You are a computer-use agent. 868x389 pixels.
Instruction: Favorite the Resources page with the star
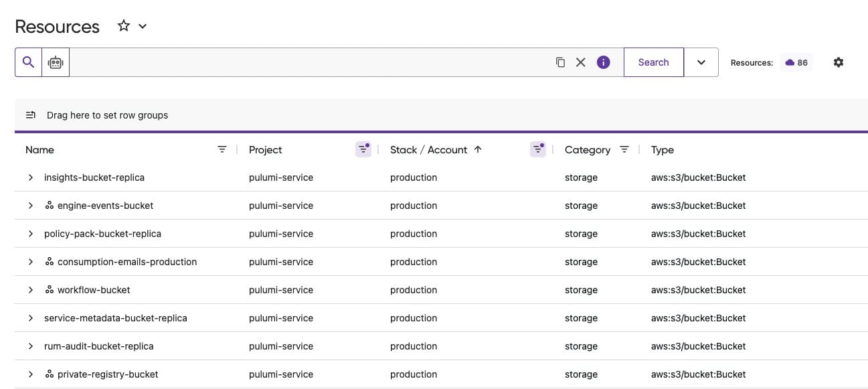[x=123, y=26]
